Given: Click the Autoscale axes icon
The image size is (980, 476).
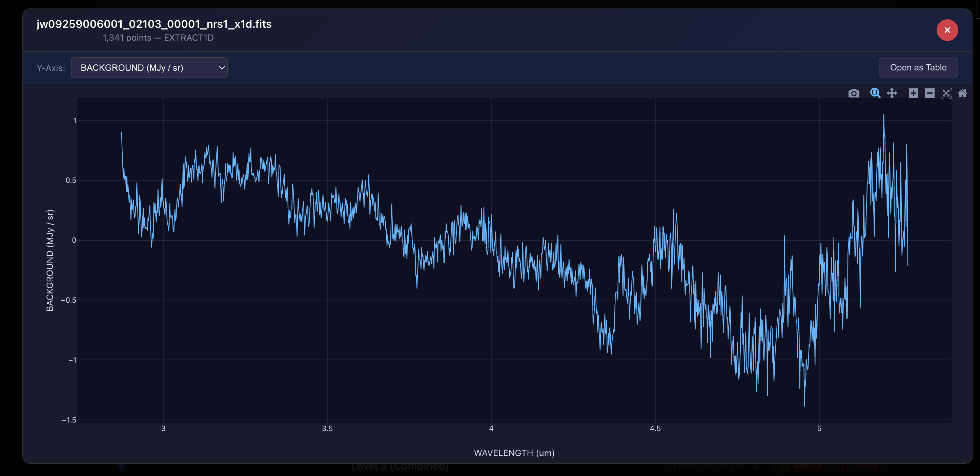Looking at the screenshot, I should click(946, 93).
